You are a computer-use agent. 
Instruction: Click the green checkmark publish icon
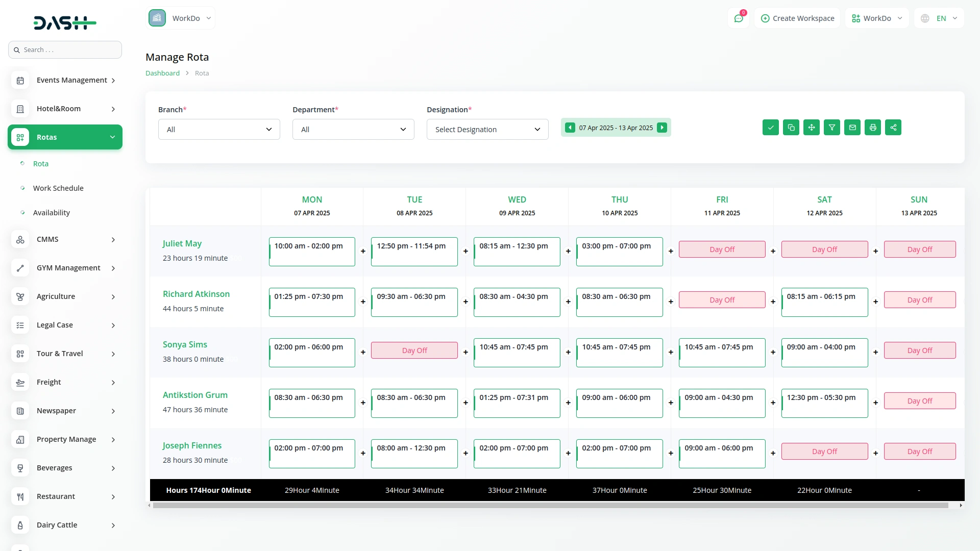click(x=771, y=128)
